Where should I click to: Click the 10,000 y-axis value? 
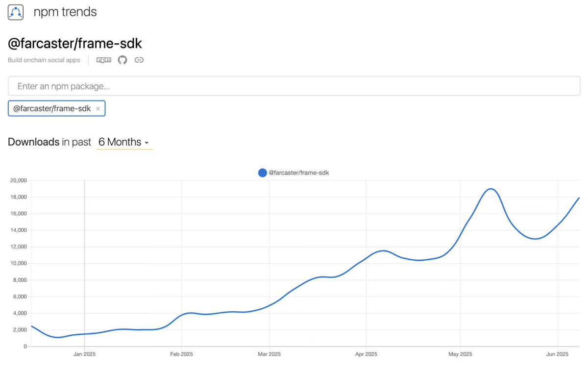(18, 264)
